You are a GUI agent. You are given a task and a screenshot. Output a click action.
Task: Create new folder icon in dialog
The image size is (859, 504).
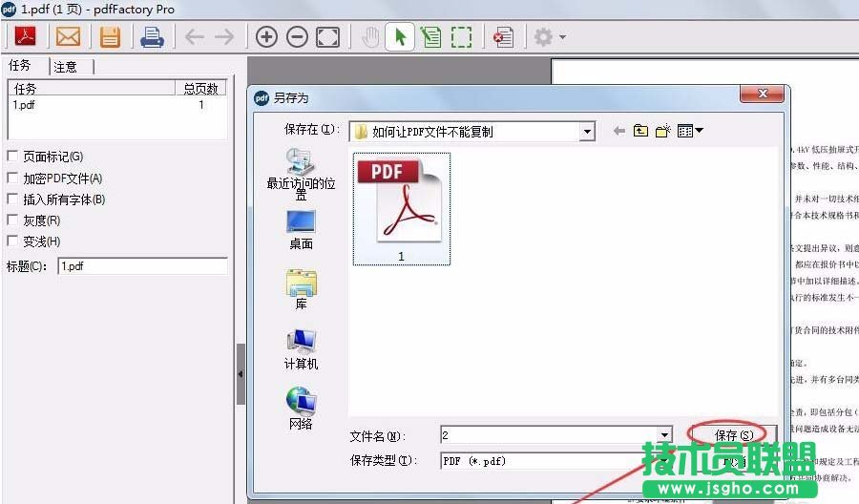point(663,131)
